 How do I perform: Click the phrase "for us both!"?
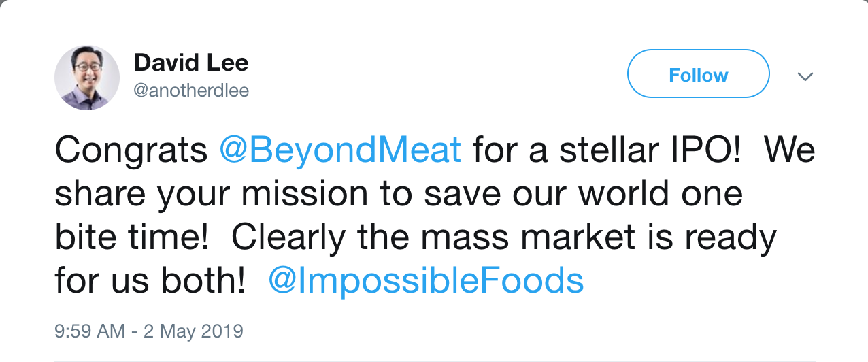pyautogui.click(x=150, y=280)
